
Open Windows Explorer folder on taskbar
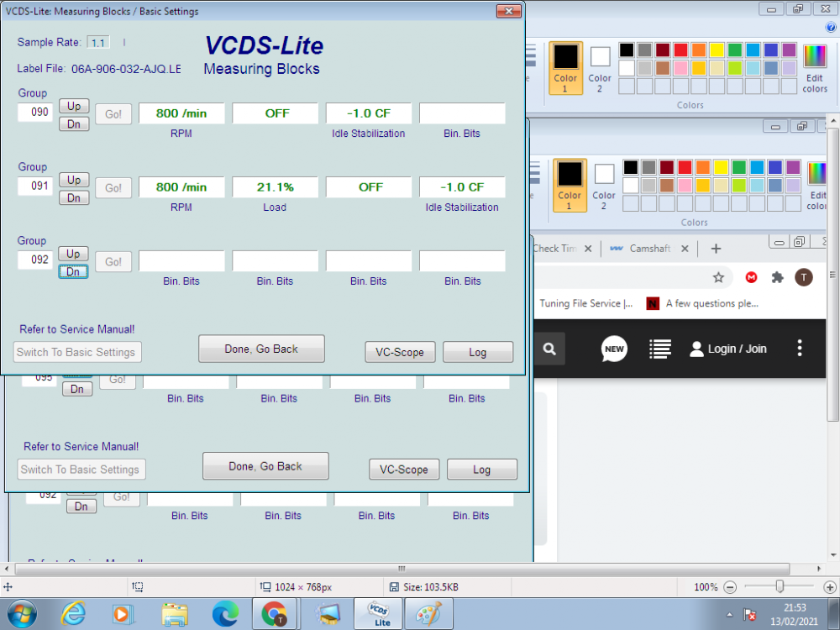click(x=175, y=614)
